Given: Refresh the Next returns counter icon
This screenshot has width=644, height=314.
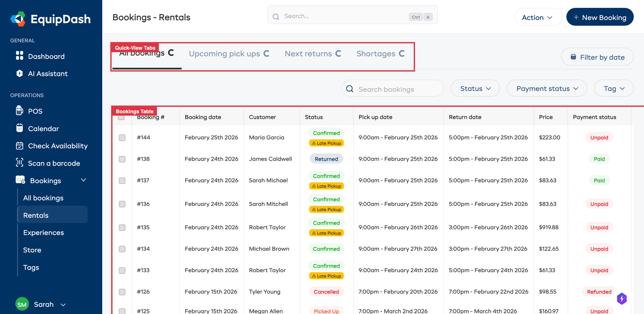Looking at the screenshot, I should (x=338, y=54).
